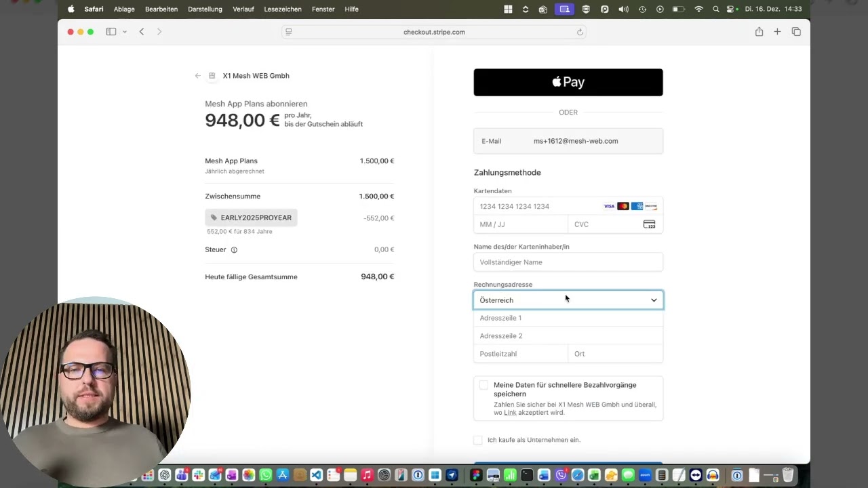Click the battery icon in menu bar
This screenshot has height=488, width=868.
679,9
